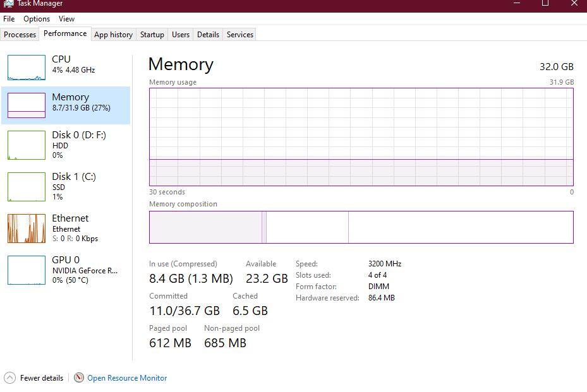Select the GPU 0 GeForce graph icon

(x=27, y=270)
